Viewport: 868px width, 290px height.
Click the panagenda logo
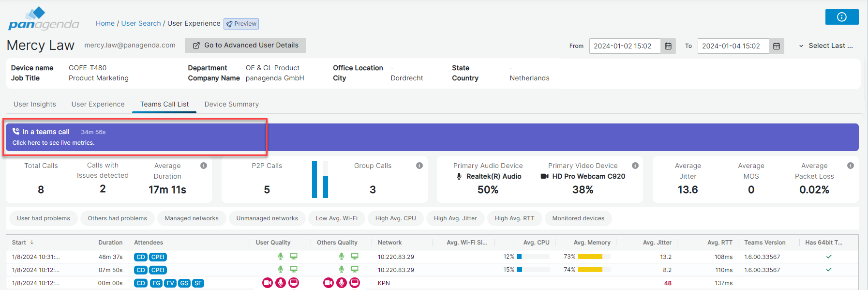[44, 19]
